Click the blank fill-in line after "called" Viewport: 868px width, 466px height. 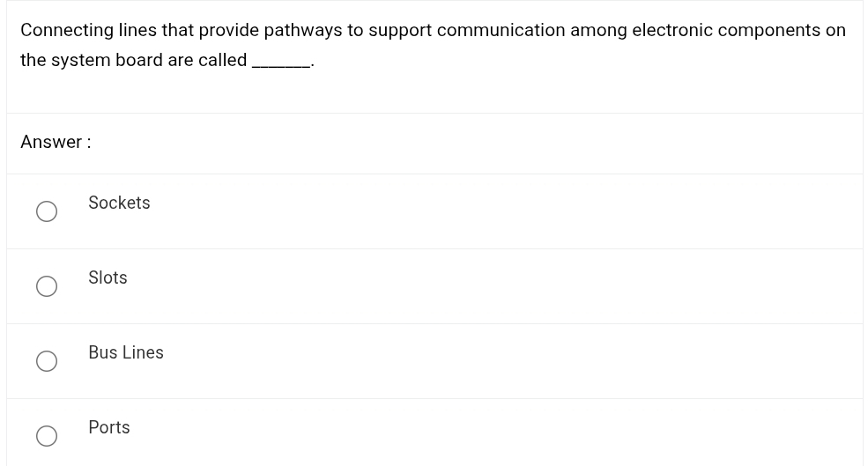tap(281, 62)
